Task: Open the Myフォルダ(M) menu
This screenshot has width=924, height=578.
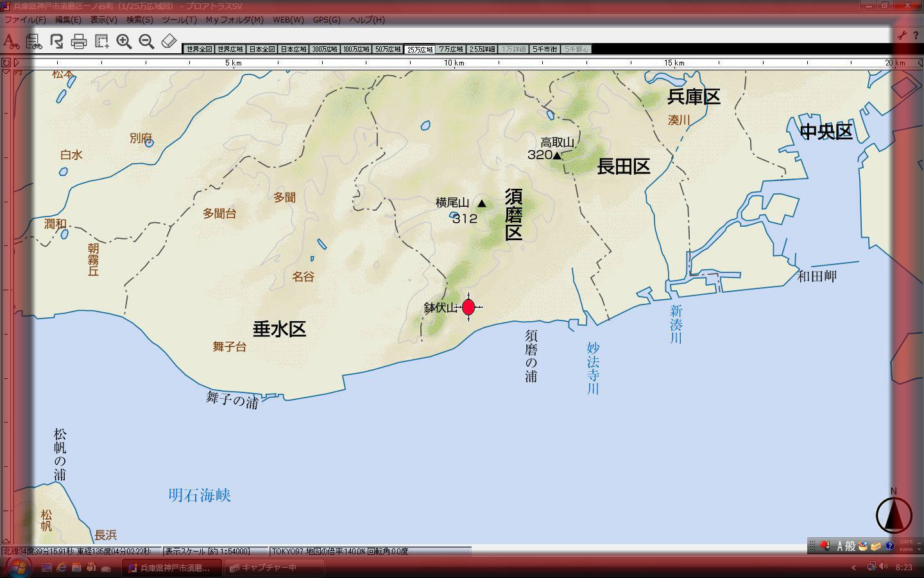Action: [234, 20]
